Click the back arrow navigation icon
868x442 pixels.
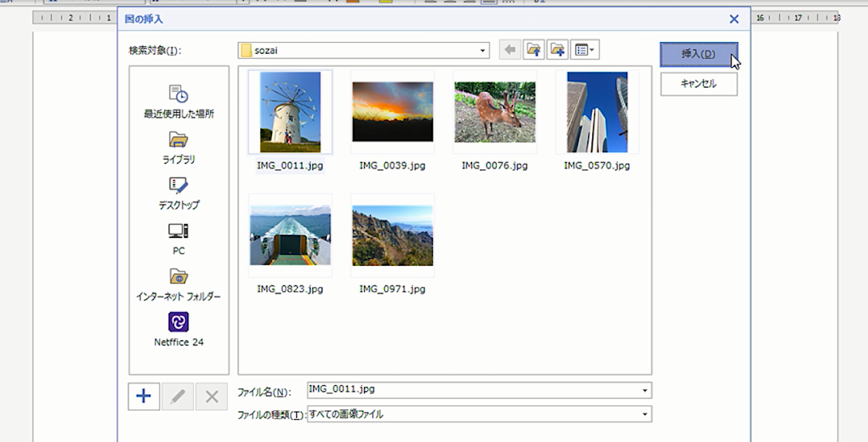click(510, 50)
